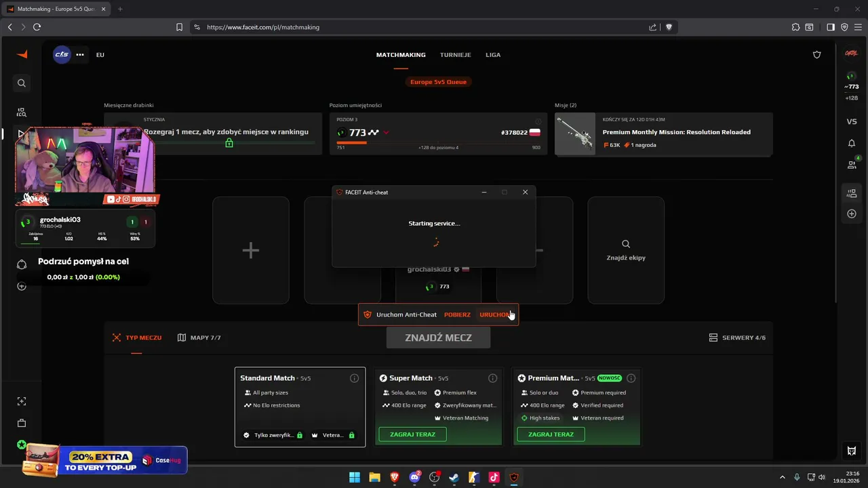Add a party member via plus slot
The width and height of the screenshot is (868, 488).
tap(251, 250)
